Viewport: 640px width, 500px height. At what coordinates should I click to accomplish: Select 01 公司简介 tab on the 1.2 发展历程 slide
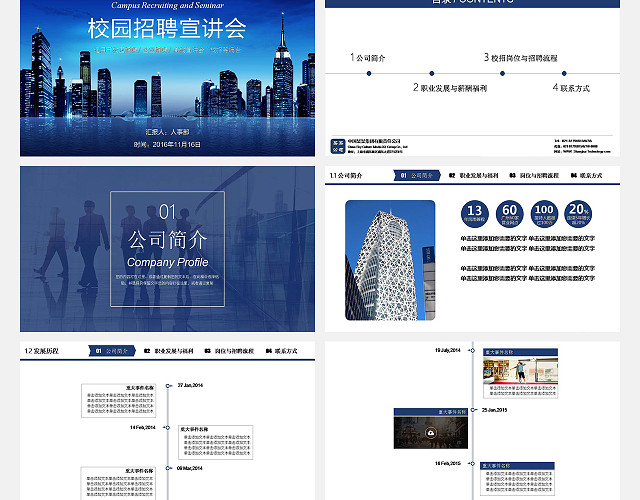point(112,351)
